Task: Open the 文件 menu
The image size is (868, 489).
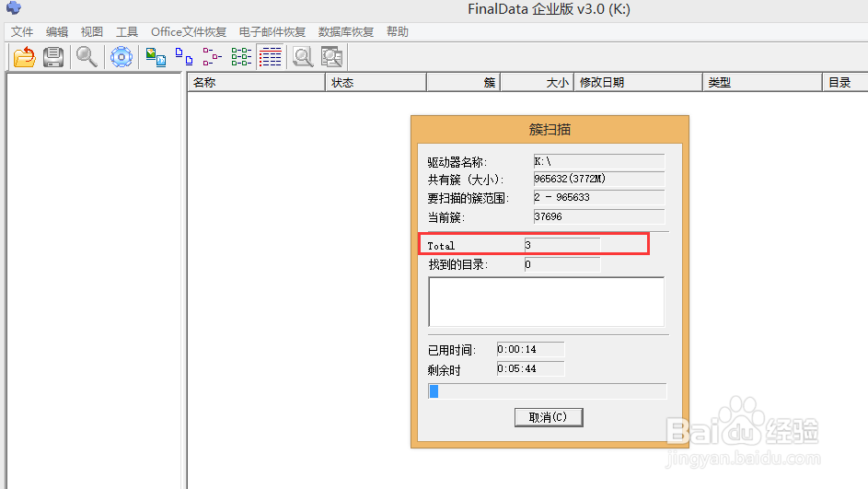Action: 22,32
